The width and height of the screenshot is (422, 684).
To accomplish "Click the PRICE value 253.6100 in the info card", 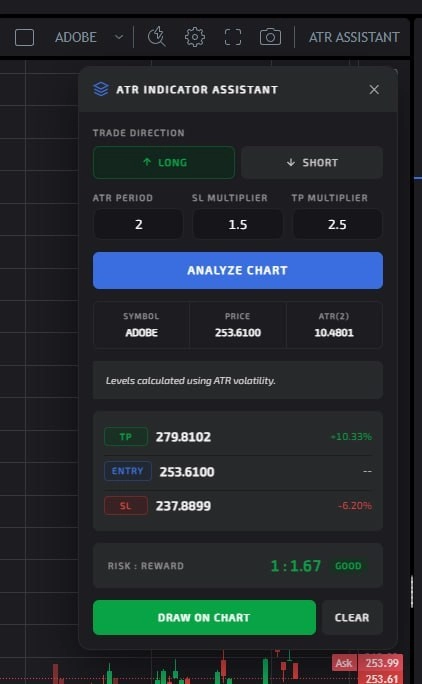I will pos(238,333).
